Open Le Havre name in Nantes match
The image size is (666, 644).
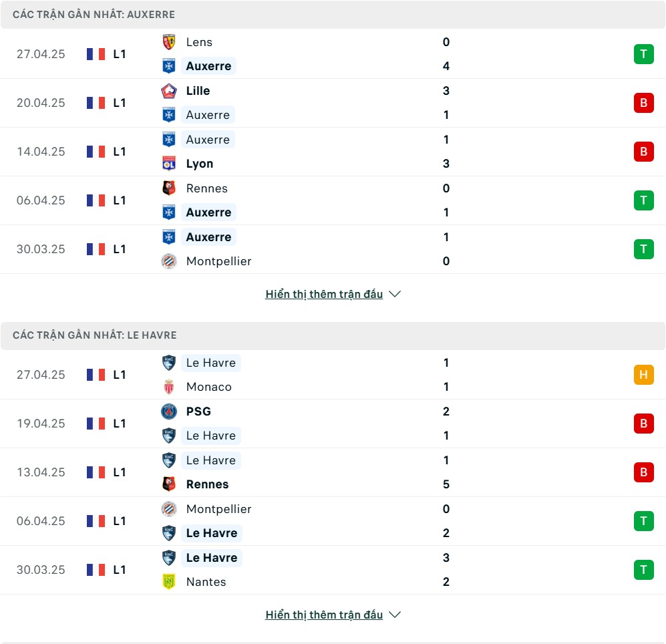[212, 558]
